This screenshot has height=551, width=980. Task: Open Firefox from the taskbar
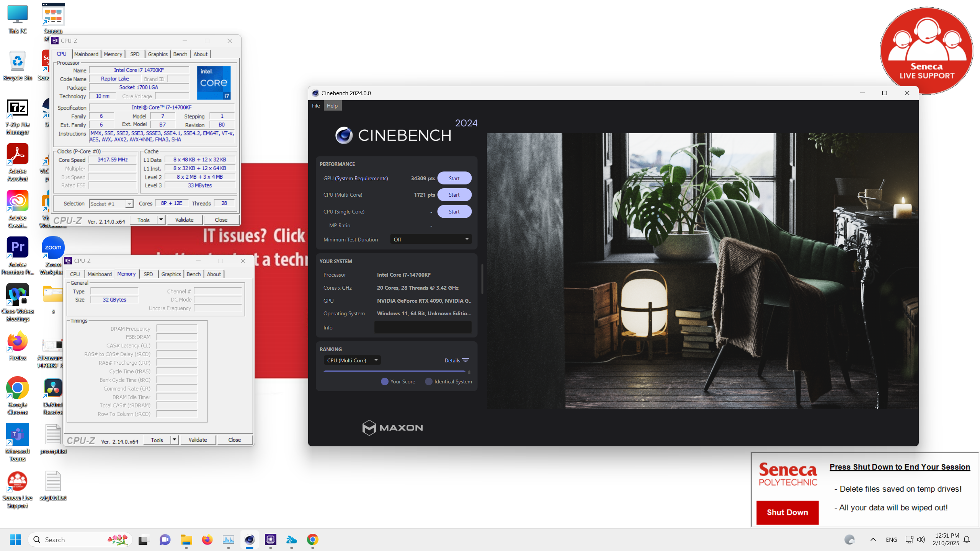[x=207, y=540]
